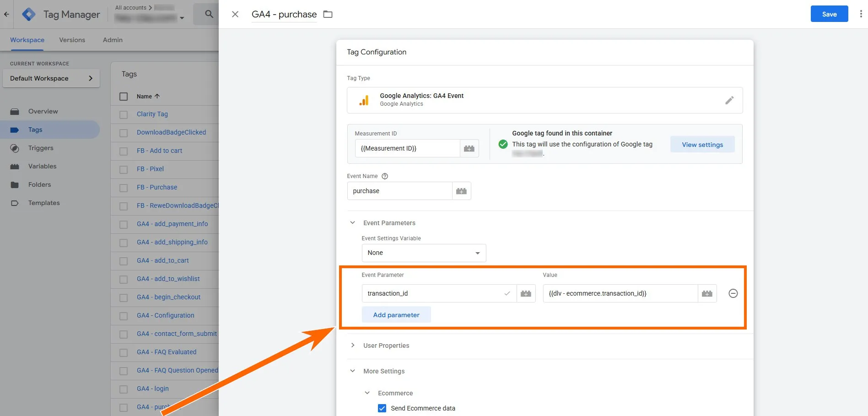The height and width of the screenshot is (416, 868).
Task: Remove the transaction_id parameter row
Action: [733, 293]
